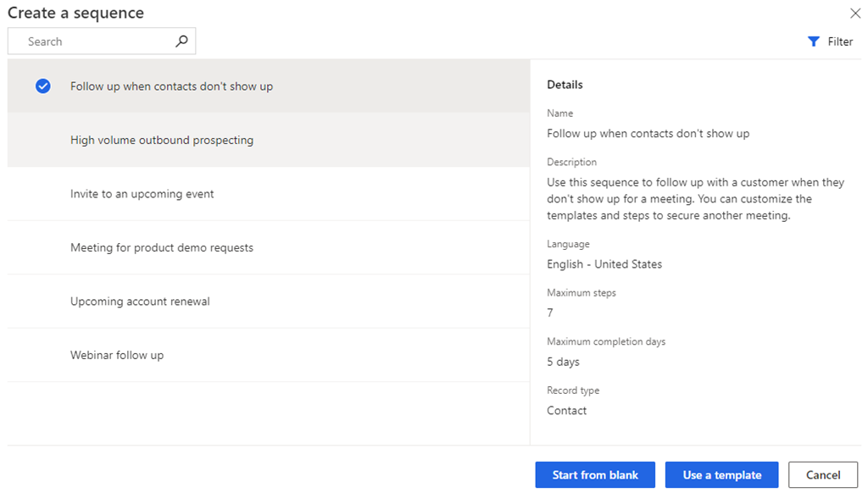Toggle selection of the first sequence template
868x493 pixels.
[170, 86]
